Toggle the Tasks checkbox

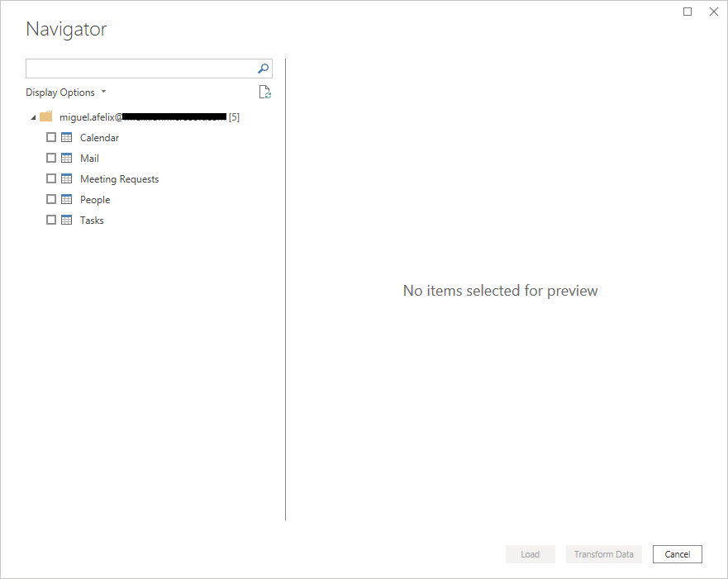51,220
